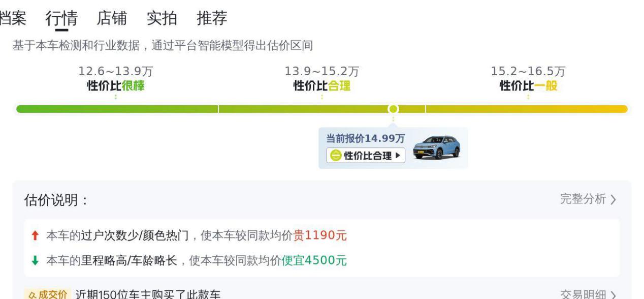Image resolution: width=644 pixels, height=299 pixels.
Task: Tap the 成交价 tag icon
Action: 46,294
